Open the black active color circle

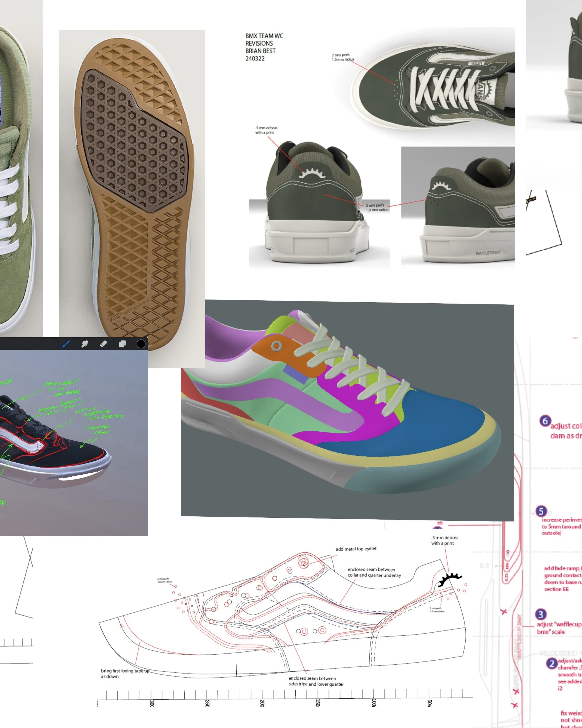tap(141, 344)
